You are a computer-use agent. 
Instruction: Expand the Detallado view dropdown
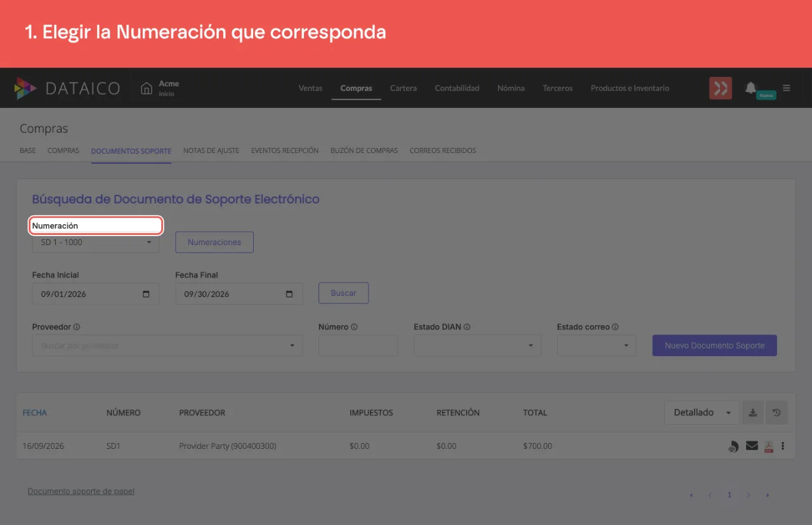(702, 413)
